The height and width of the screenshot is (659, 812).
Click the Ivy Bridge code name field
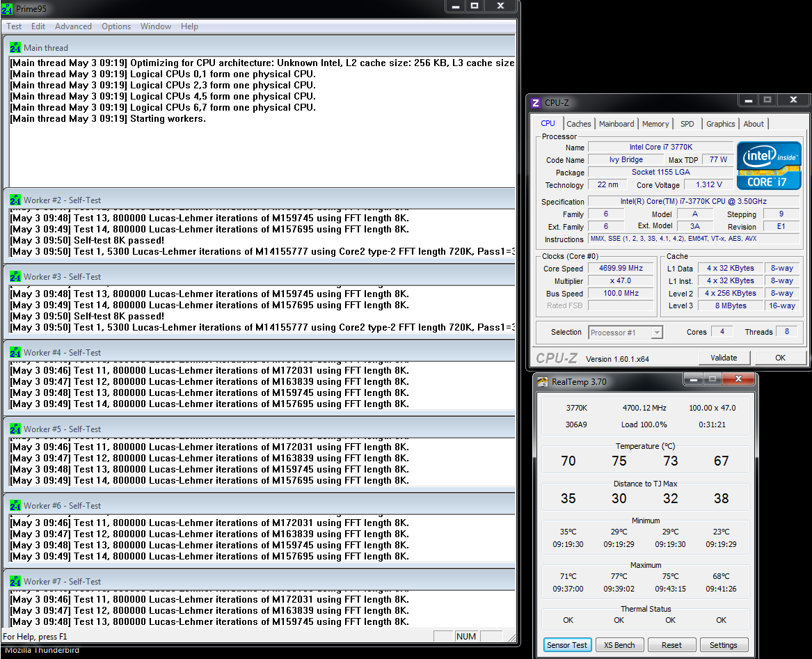pyautogui.click(x=626, y=159)
